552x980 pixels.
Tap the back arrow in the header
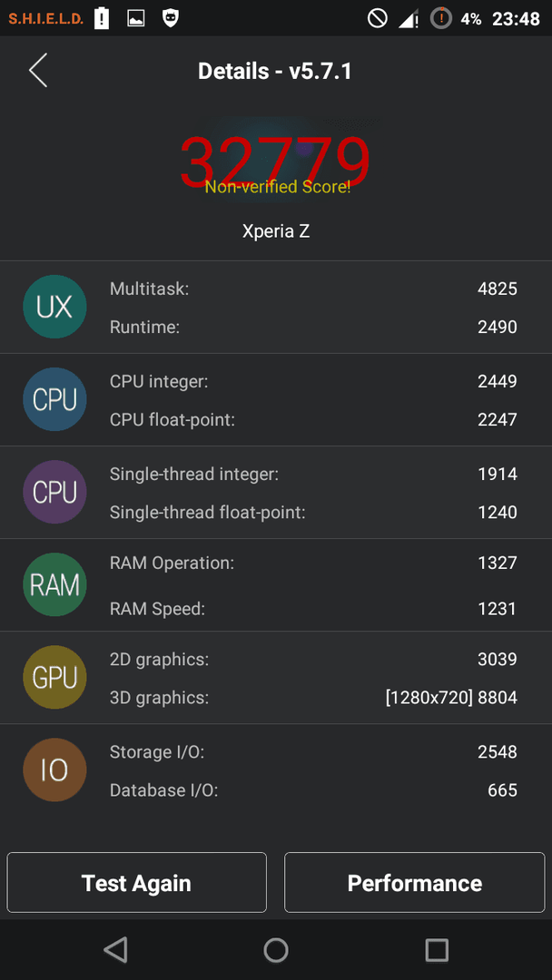(x=38, y=70)
